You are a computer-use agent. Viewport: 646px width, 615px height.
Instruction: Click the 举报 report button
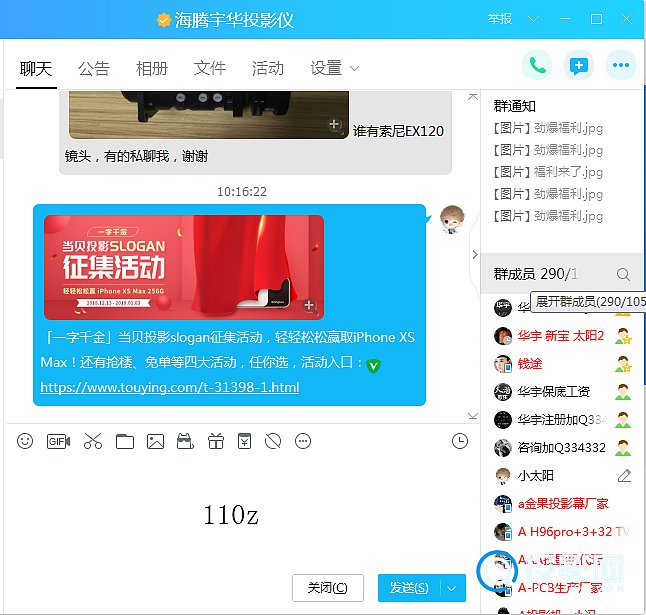500,19
